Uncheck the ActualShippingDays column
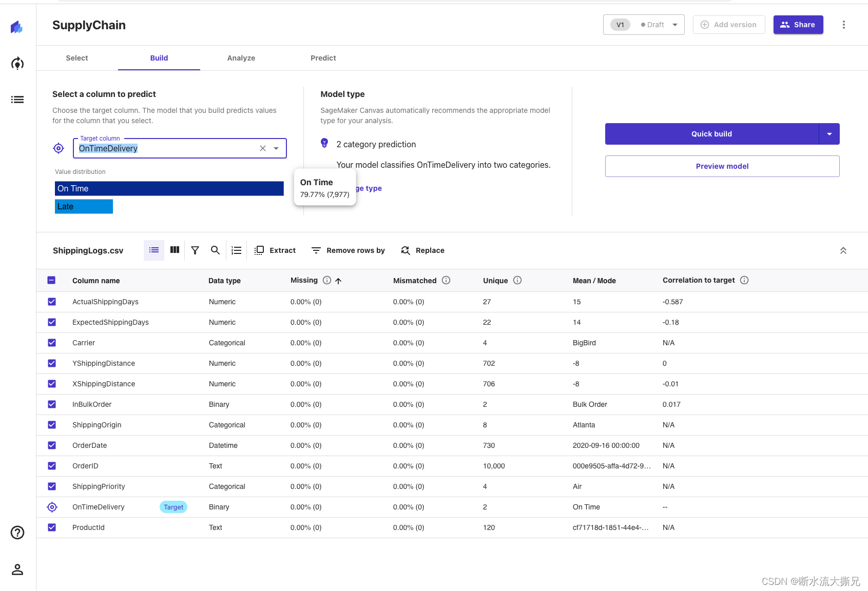Viewport: 868px width, 591px height. coord(52,302)
